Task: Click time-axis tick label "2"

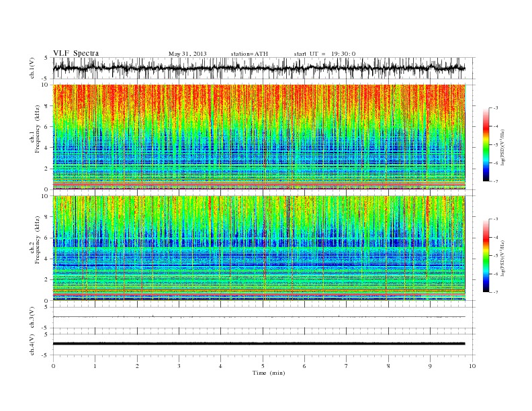Action: [137, 366]
